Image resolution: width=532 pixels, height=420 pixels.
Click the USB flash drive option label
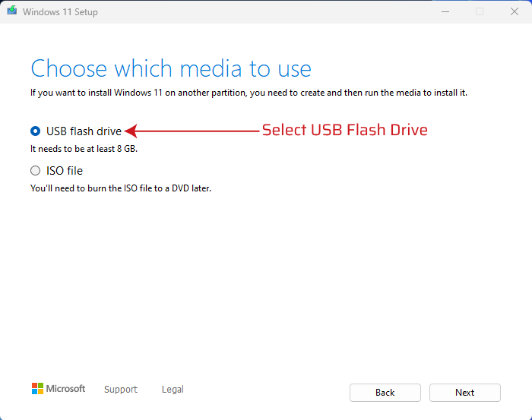pos(84,131)
